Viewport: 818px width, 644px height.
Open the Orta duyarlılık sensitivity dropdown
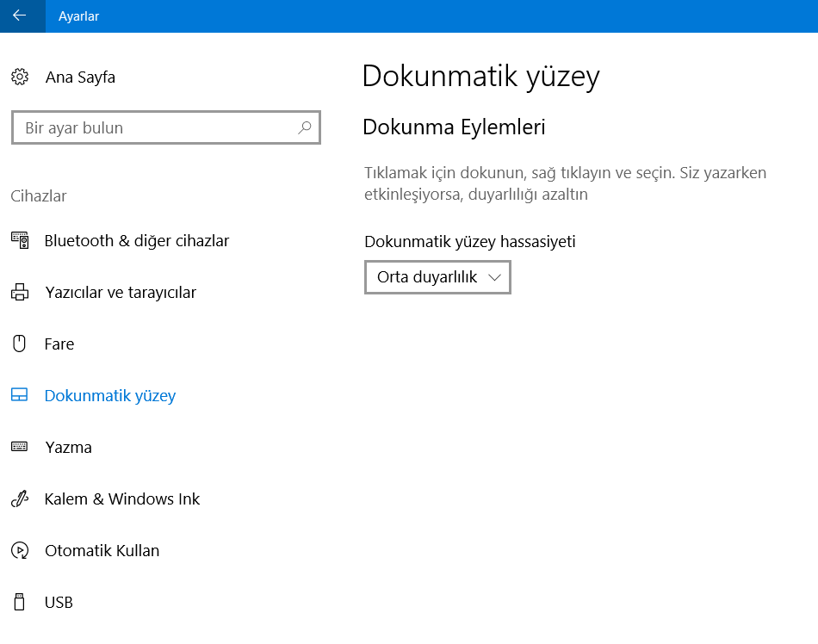click(428, 277)
